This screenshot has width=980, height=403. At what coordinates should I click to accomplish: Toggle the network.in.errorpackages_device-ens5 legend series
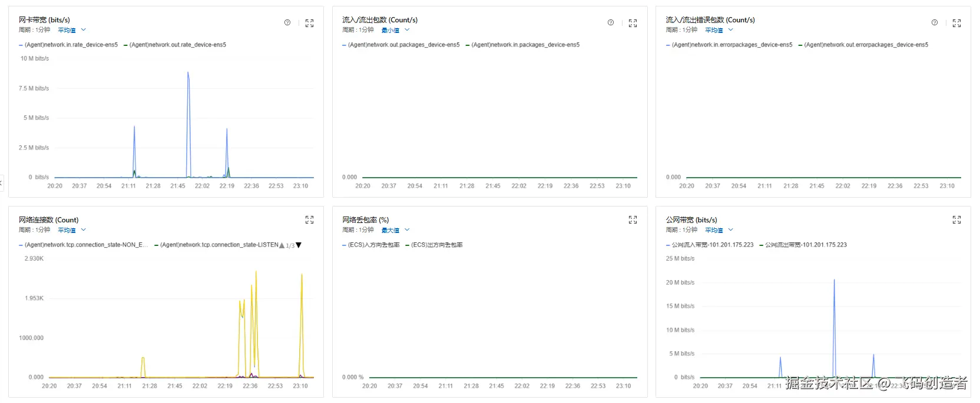(x=730, y=45)
